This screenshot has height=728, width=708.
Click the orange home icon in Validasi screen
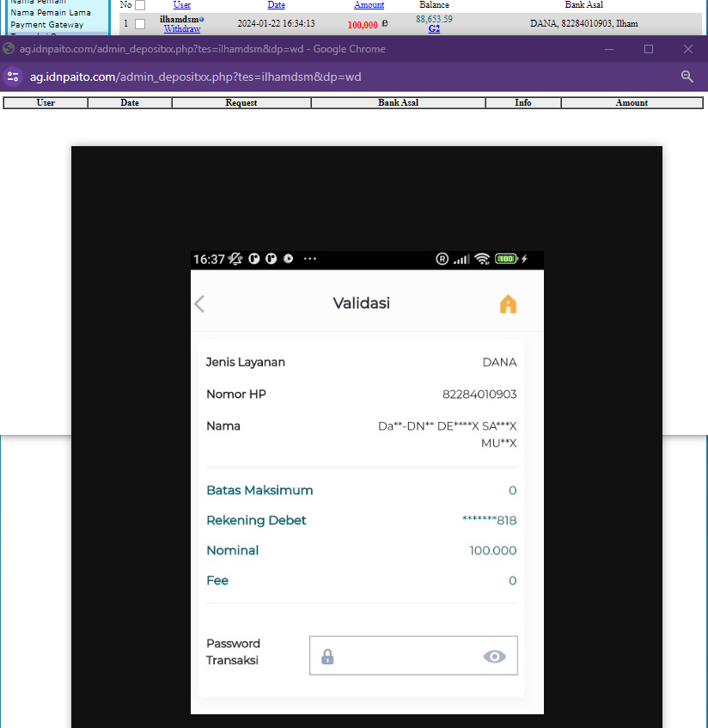[508, 304]
